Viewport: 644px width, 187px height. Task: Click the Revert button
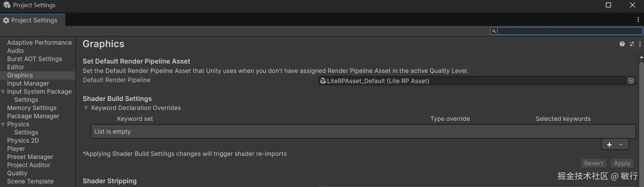[x=593, y=163]
